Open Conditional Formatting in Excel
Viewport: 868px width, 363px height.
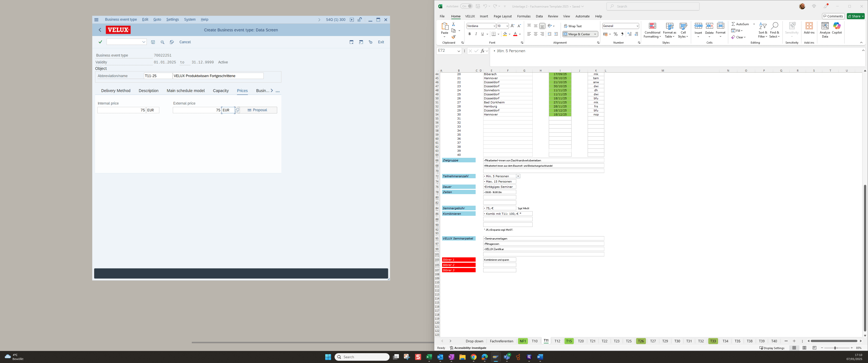click(x=652, y=30)
